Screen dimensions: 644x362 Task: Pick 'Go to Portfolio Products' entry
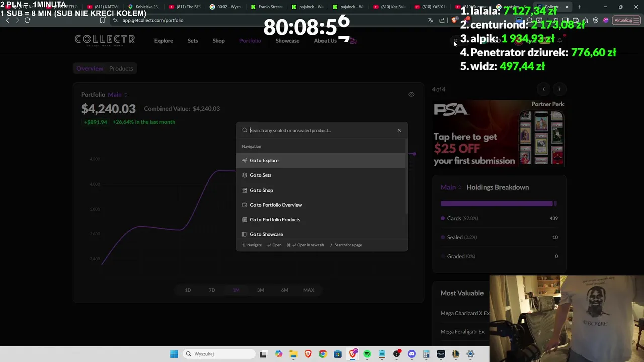pos(320,219)
